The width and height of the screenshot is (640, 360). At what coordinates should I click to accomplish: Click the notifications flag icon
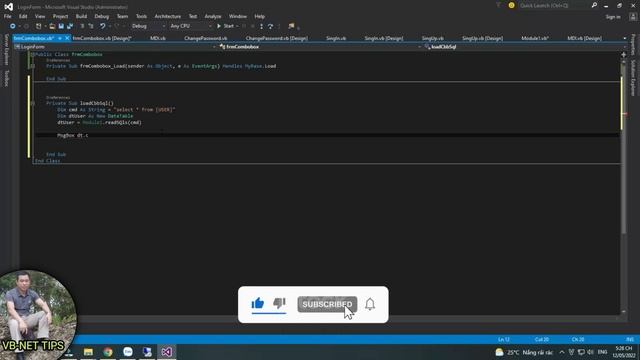click(498, 5)
